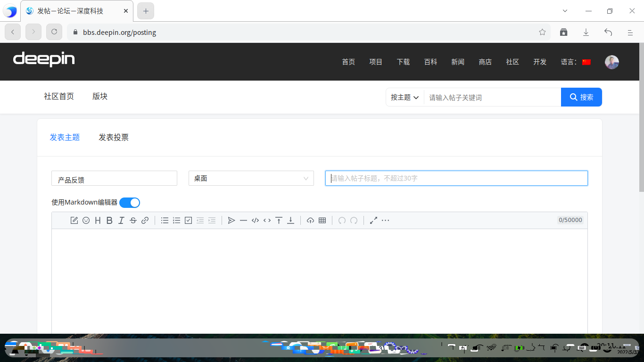Insert an emoji from the editor toolbar
644x362 pixels.
point(86,220)
